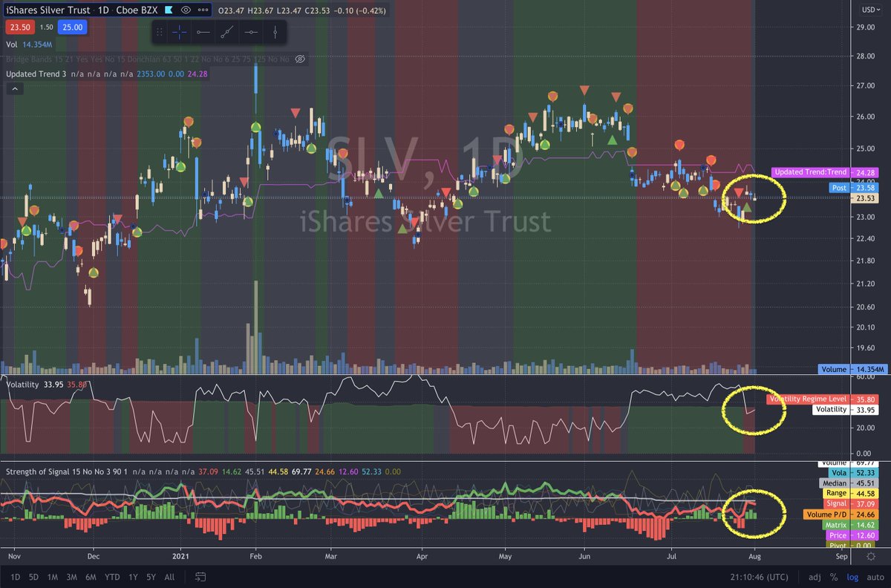
Task: Toggle auto scale mode
Action: pyautogui.click(x=874, y=577)
